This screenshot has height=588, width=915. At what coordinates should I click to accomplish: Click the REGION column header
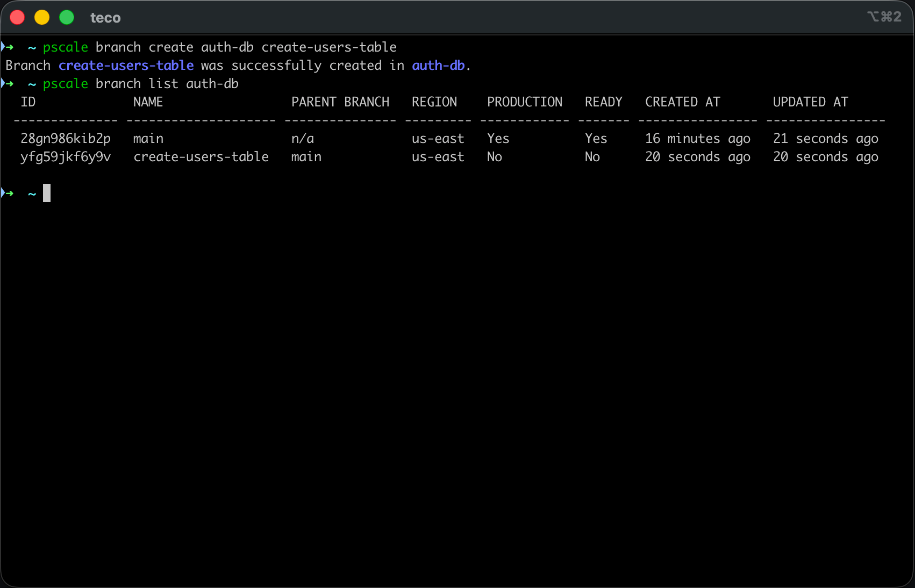tap(434, 102)
